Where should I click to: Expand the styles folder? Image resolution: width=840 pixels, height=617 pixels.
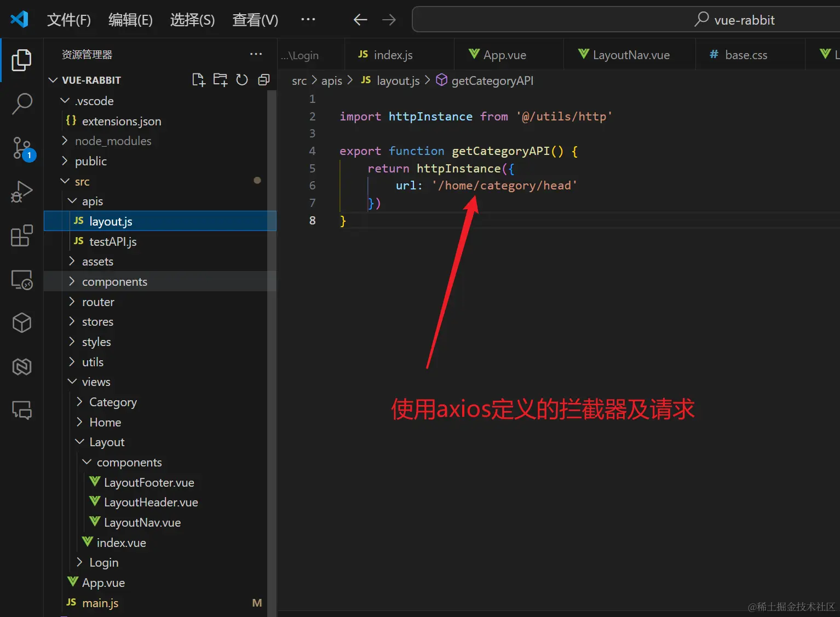[x=72, y=342]
